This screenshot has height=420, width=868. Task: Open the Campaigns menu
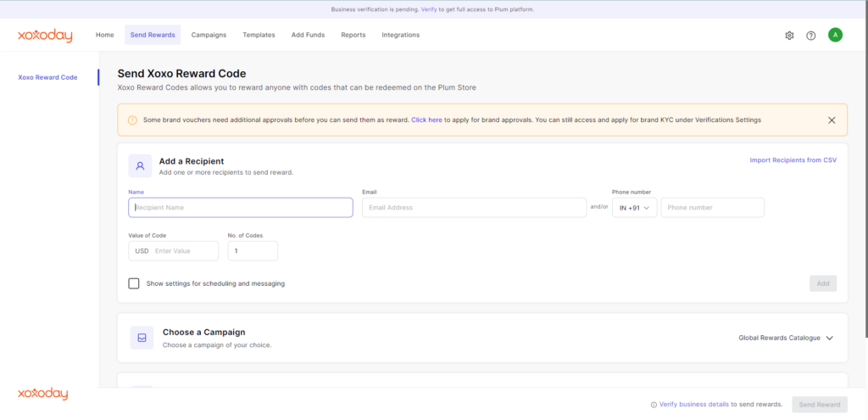click(209, 35)
